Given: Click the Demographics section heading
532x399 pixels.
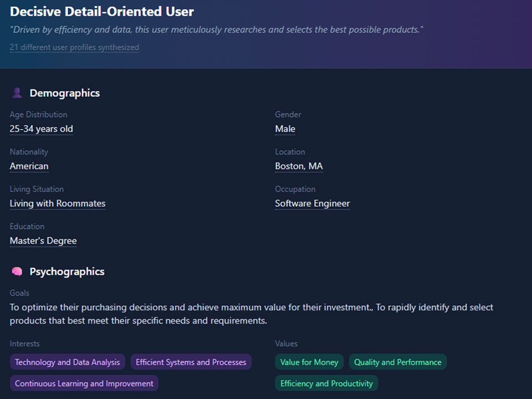Looking at the screenshot, I should [65, 93].
